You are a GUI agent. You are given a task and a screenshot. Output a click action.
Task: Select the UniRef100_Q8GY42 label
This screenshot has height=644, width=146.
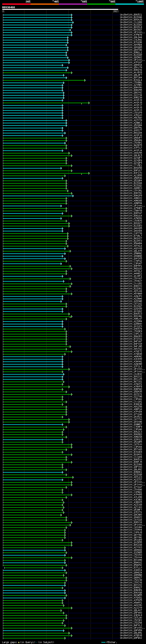(x=131, y=93)
